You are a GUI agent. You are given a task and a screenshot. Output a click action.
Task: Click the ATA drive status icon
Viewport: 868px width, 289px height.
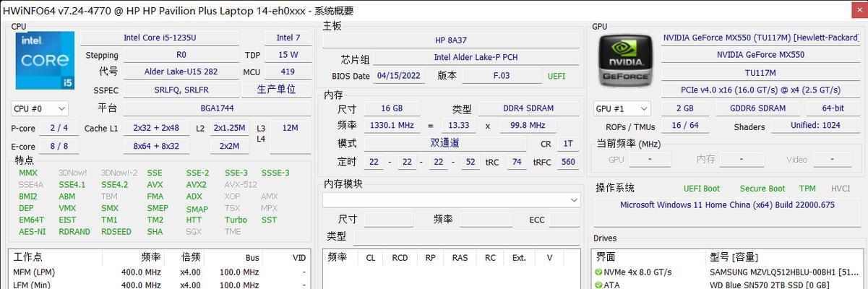[598, 285]
